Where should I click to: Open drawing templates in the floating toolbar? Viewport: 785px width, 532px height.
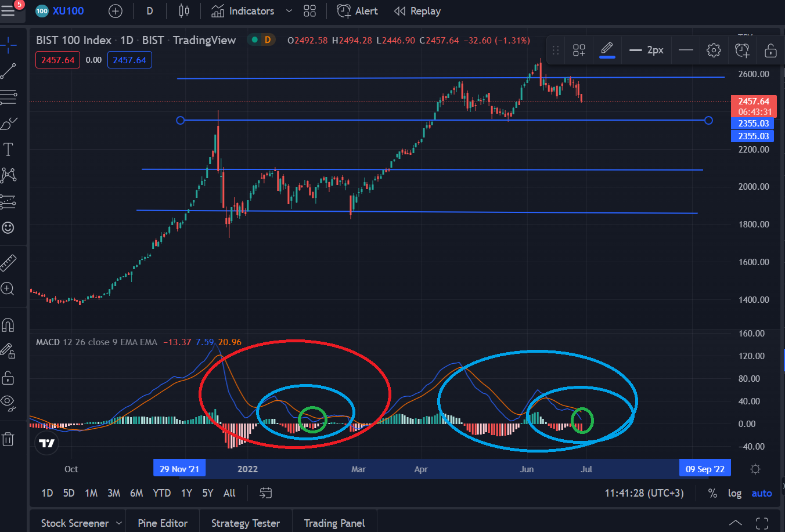tap(579, 50)
